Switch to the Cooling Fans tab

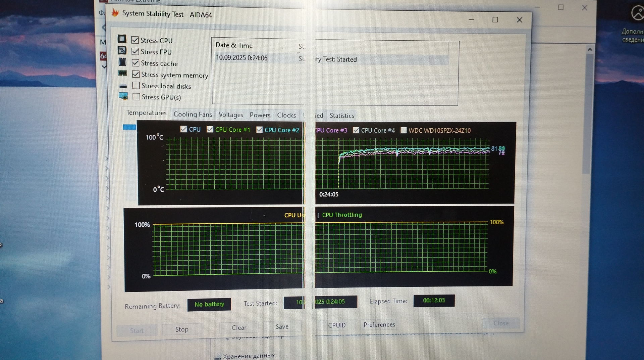(193, 115)
